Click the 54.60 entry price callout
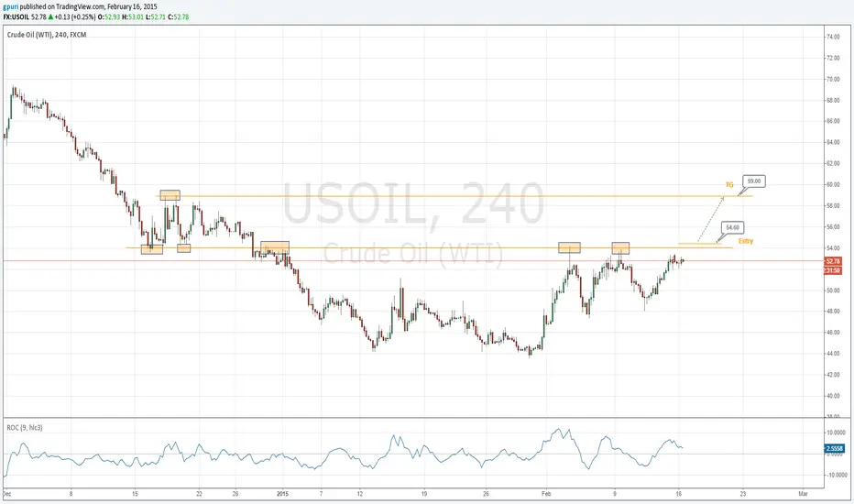Screen dimensions: 854x504 (x=732, y=227)
